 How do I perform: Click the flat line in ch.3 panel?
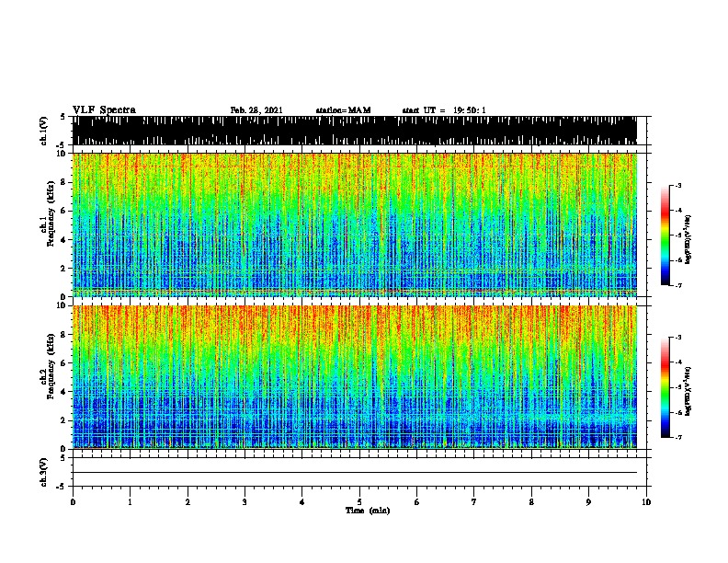pyautogui.click(x=355, y=473)
